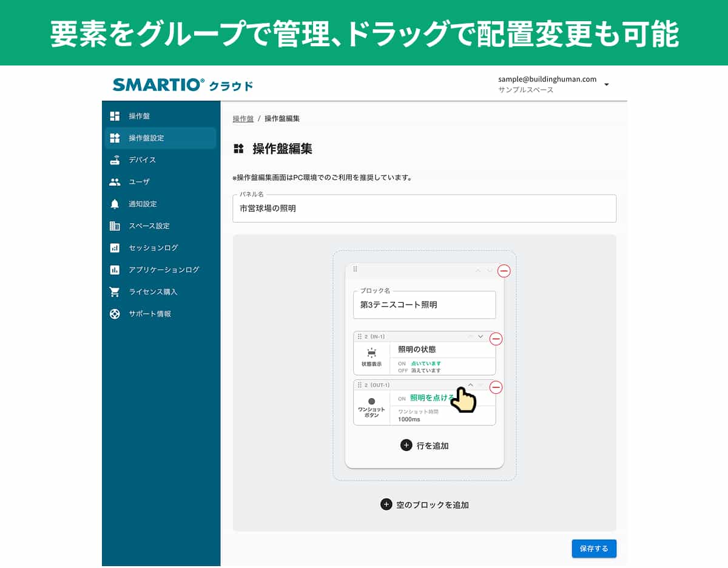Click 行を追加 to add a row

coord(425,445)
